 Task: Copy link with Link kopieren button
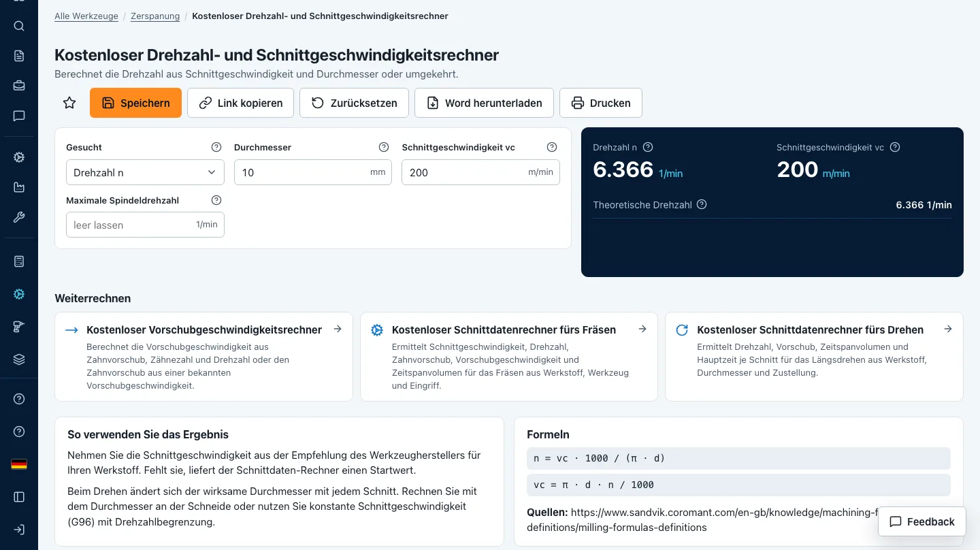(240, 103)
